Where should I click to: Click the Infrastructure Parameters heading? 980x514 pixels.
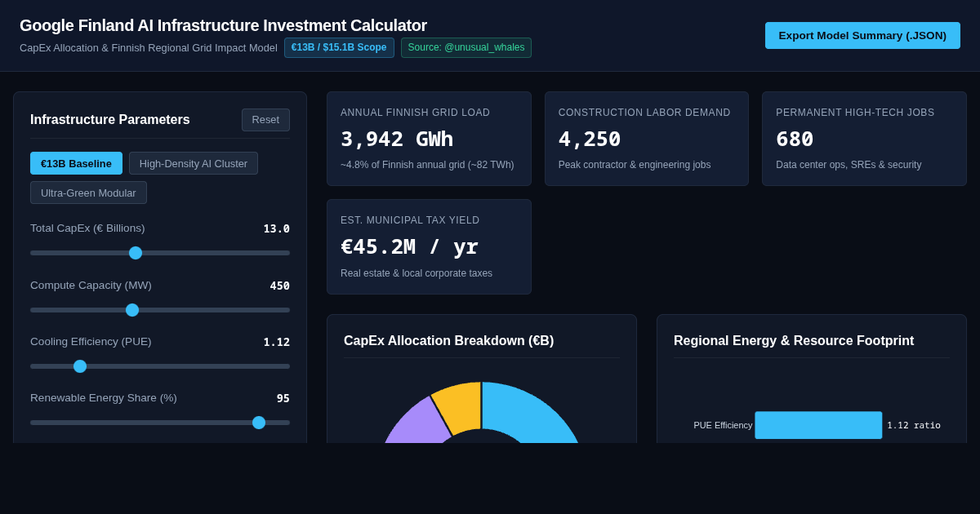(x=110, y=120)
